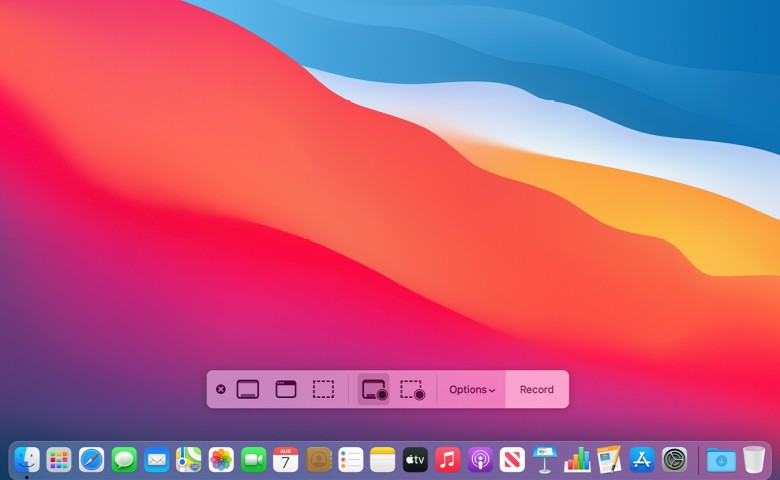The width and height of the screenshot is (780, 480).
Task: Open Finder from the Dock
Action: click(27, 459)
